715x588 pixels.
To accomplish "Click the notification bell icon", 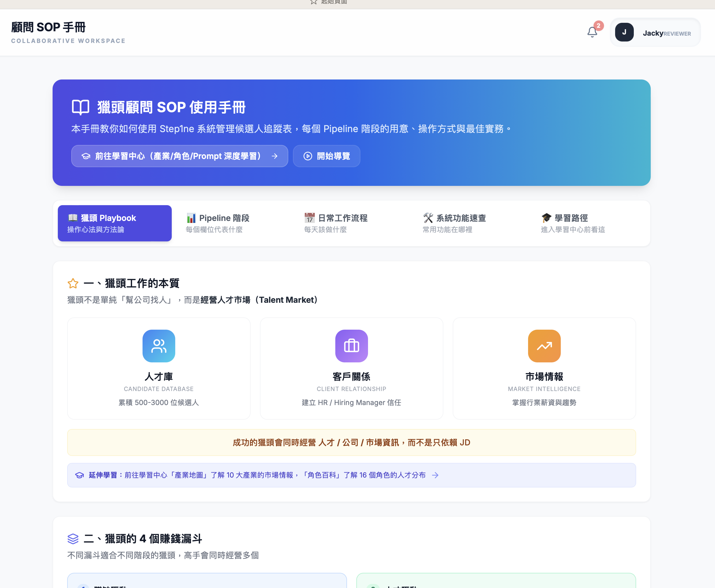I will point(592,32).
